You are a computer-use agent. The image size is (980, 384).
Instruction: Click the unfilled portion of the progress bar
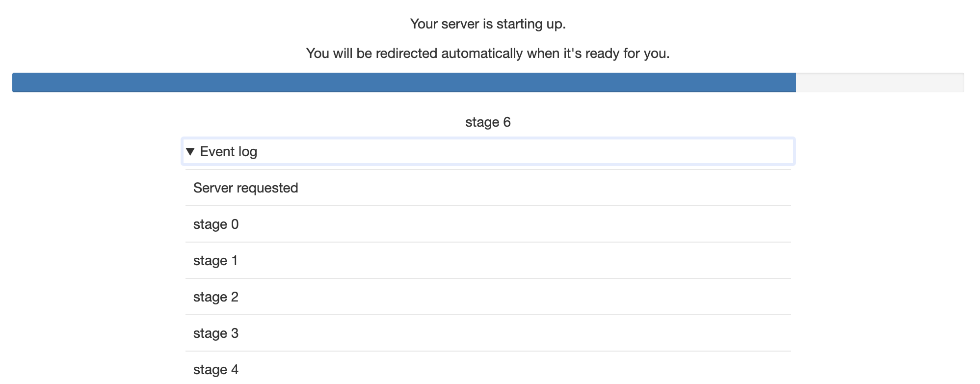(x=883, y=82)
